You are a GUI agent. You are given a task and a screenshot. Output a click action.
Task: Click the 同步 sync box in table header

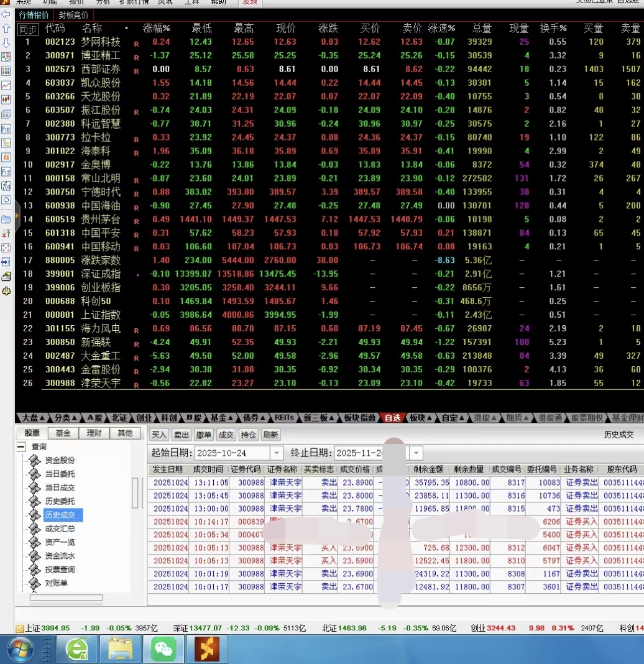28,29
